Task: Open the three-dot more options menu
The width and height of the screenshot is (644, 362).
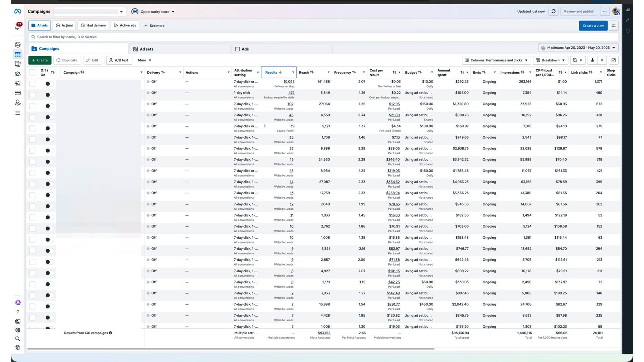Action: point(605,11)
